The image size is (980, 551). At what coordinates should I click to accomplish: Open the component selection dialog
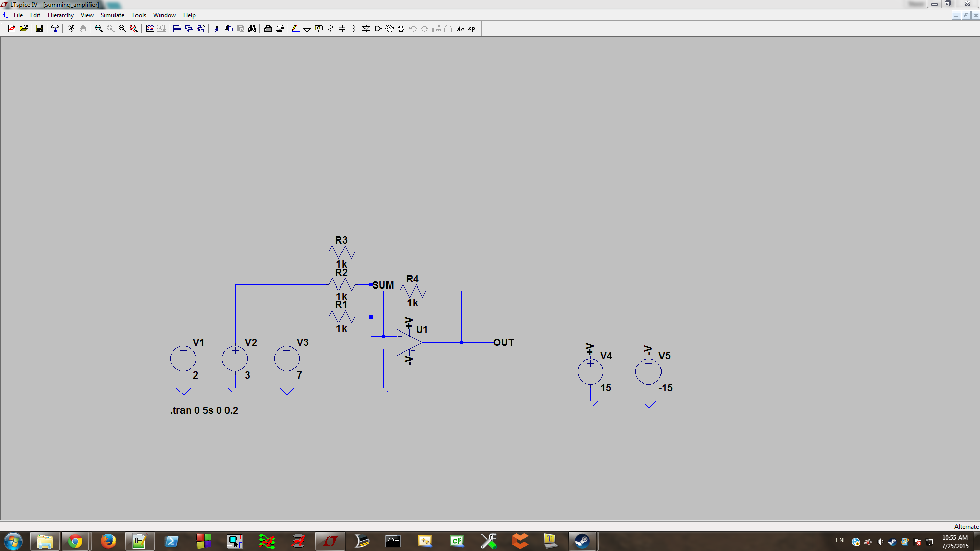point(377,29)
